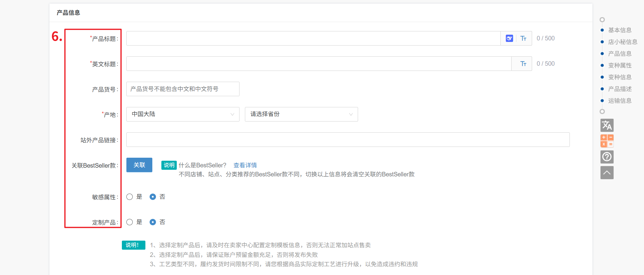The width and height of the screenshot is (644, 275).
Task: Click text format icon beside 英文标题 field
Action: coord(523,64)
